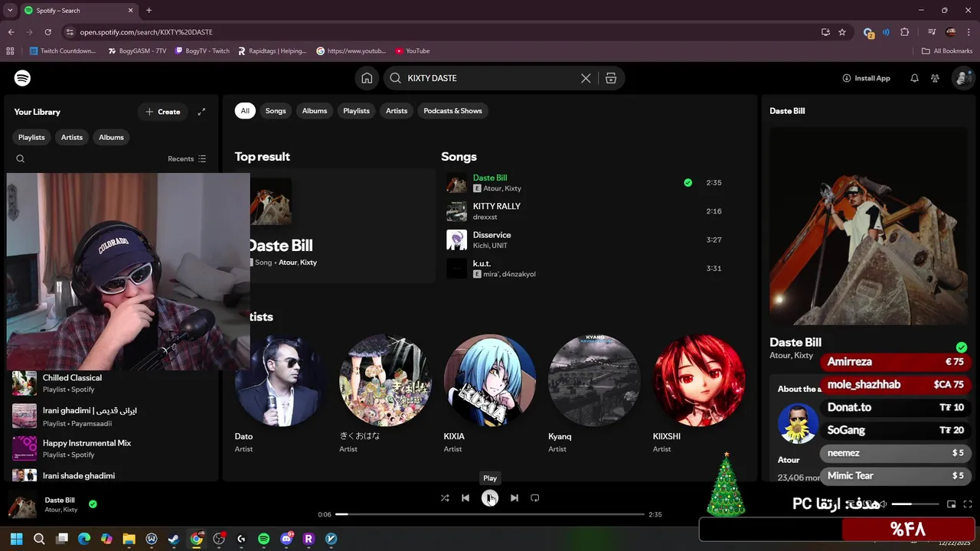This screenshot has width=980, height=551.
Task: Open the miniplayer icon
Action: [x=952, y=504]
